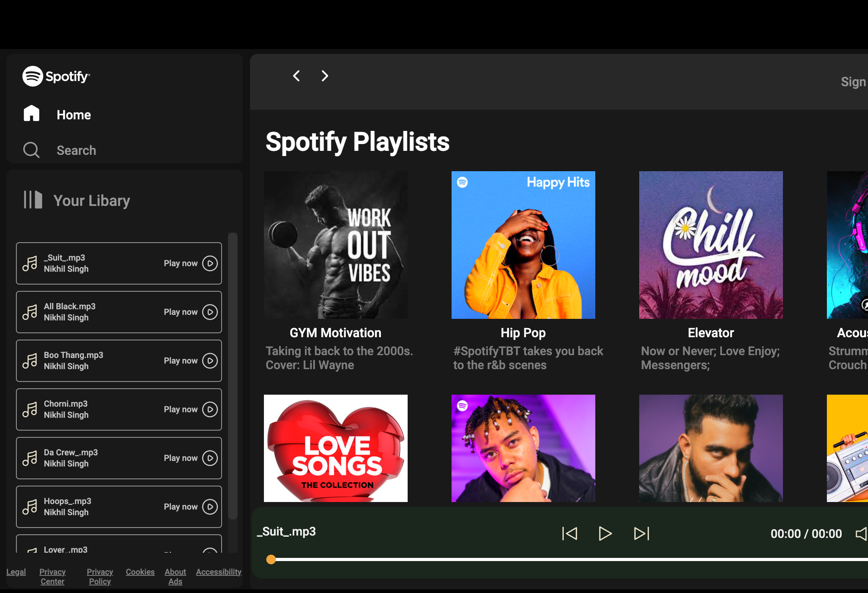Click Play now for Chorni.mp3
Image resolution: width=868 pixels, height=593 pixels.
coord(180,409)
